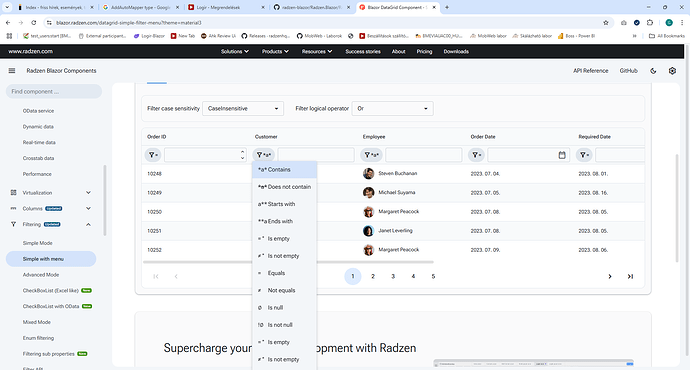
Task: Open browser extensions puzzle icon
Action: [650, 22]
